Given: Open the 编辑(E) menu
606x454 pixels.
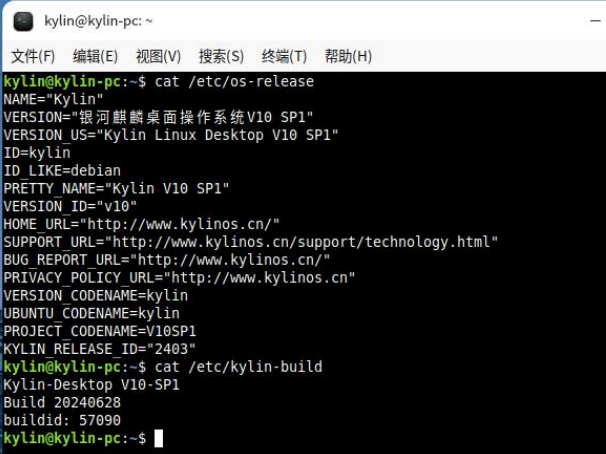Looking at the screenshot, I should (95, 56).
